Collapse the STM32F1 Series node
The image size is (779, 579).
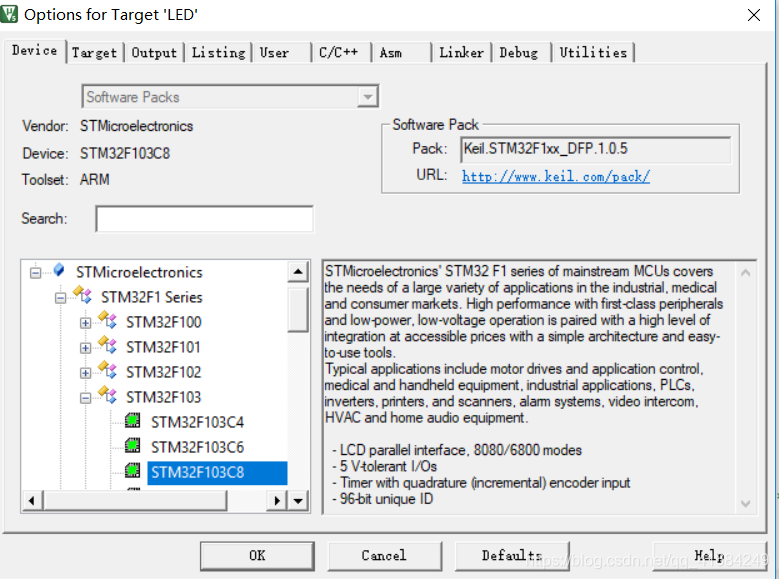click(61, 298)
